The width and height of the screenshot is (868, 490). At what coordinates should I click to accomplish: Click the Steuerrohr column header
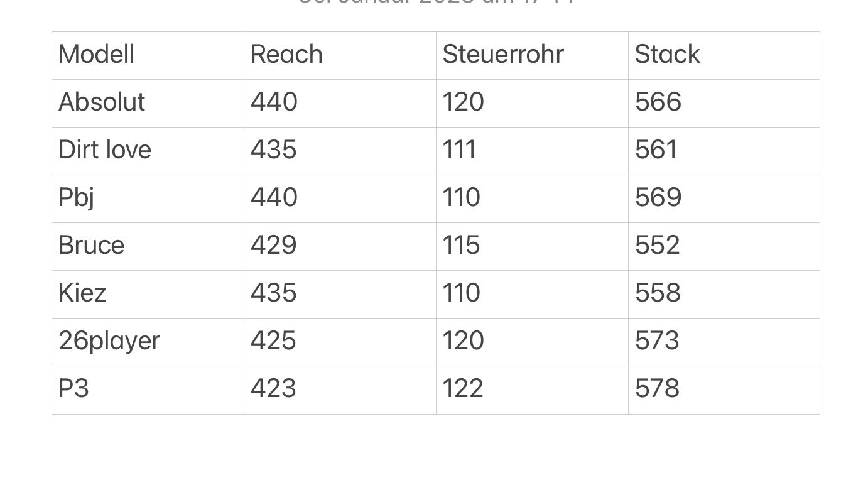click(x=503, y=55)
